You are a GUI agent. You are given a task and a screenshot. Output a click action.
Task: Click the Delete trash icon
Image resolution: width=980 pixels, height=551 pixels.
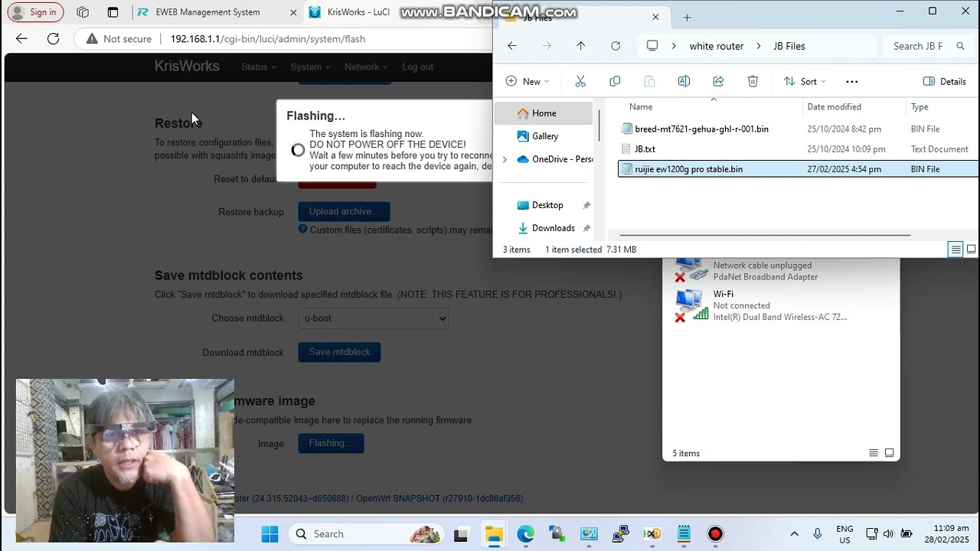pyautogui.click(x=753, y=81)
